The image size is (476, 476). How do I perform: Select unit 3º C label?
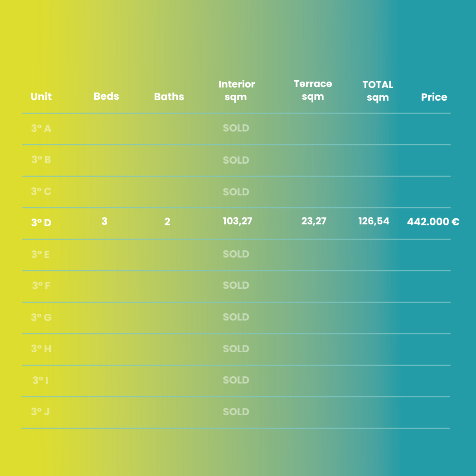click(41, 191)
